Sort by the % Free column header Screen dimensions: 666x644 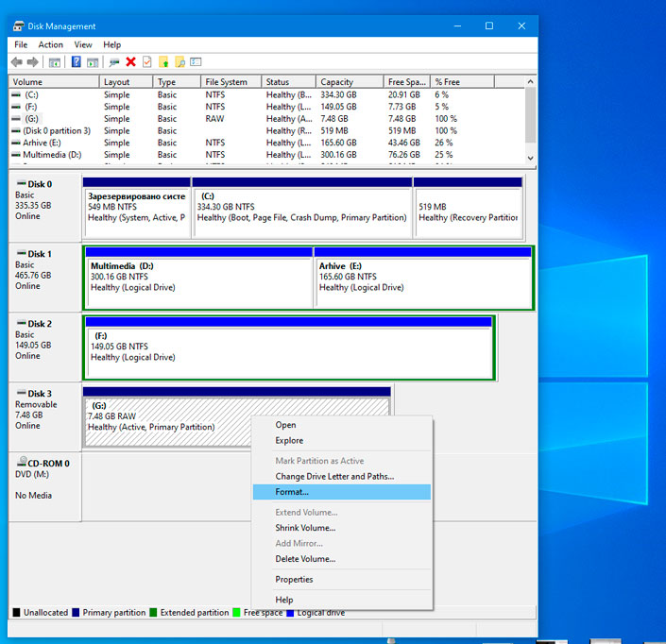pyautogui.click(x=462, y=82)
